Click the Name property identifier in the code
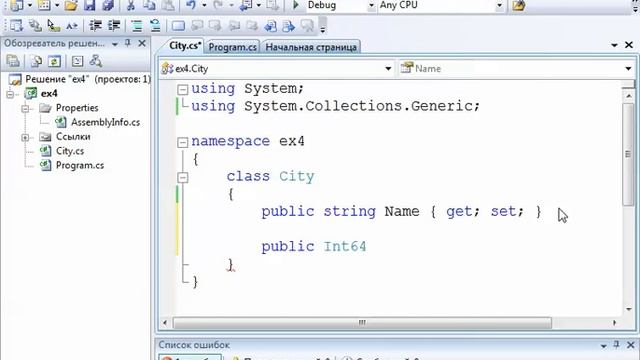640x360 pixels. 402,211
